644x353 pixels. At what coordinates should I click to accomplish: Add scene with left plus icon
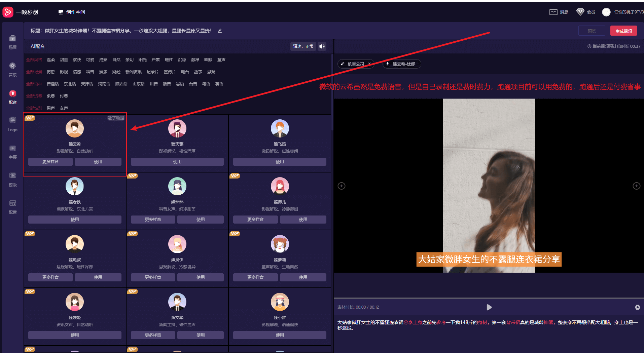pyautogui.click(x=342, y=186)
